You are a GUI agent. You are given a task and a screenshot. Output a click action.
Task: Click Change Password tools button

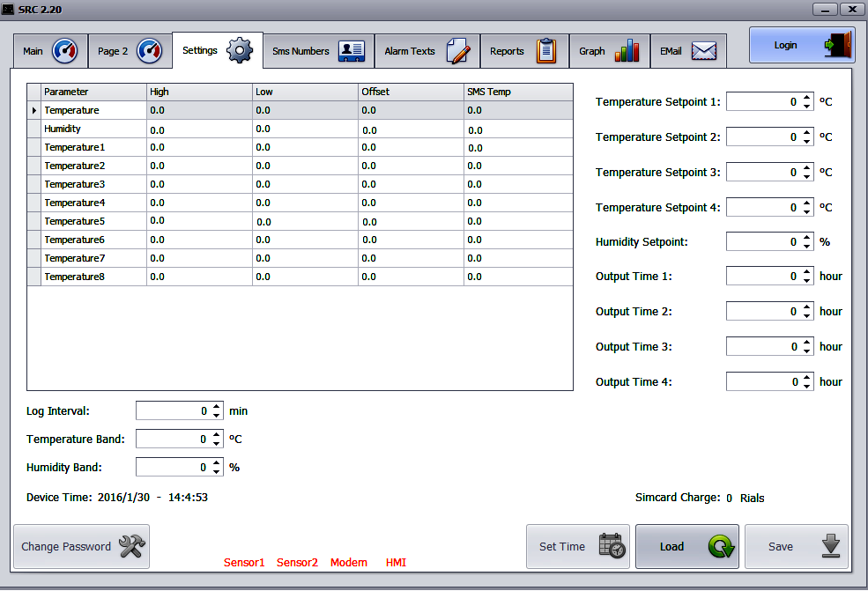pos(81,546)
